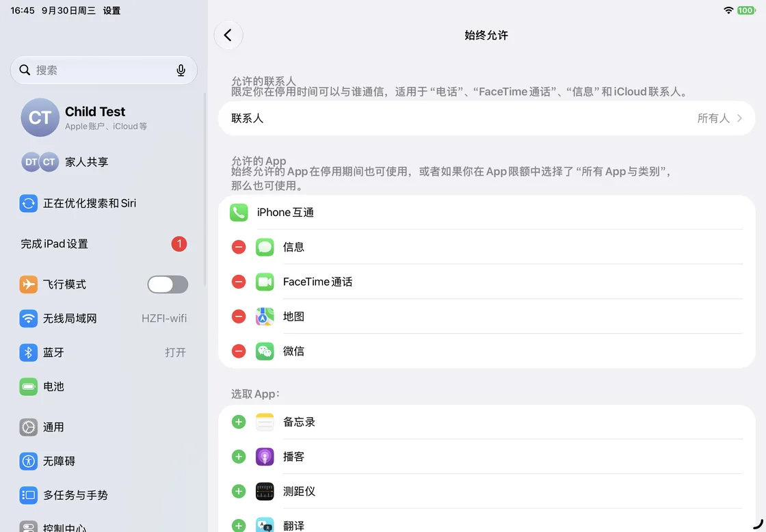Click the 翻译 Translate app icon
The width and height of the screenshot is (766, 532).
click(265, 525)
